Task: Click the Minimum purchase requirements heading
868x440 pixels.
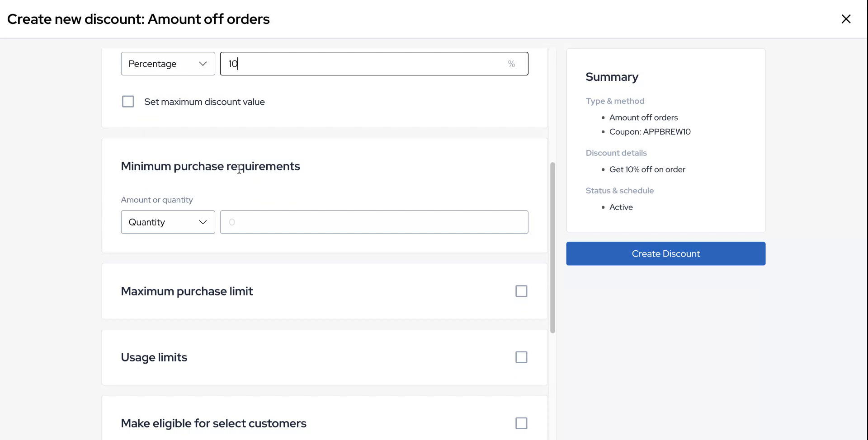Action: tap(210, 166)
